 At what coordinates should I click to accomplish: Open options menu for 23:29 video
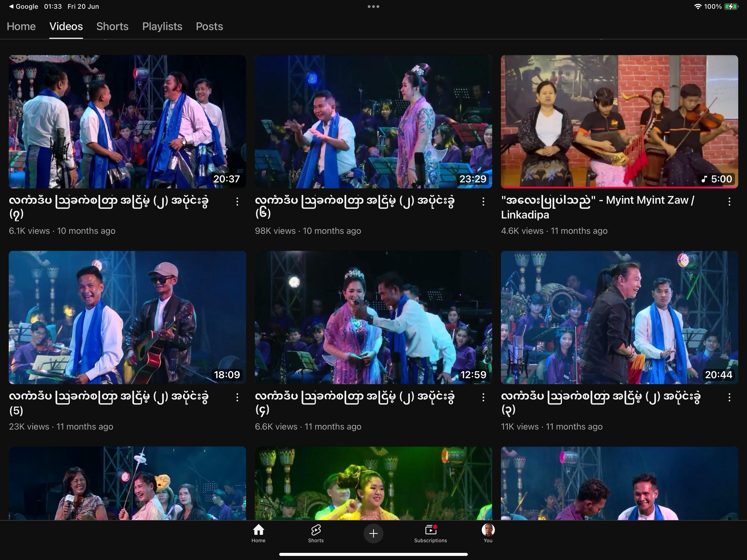tap(483, 202)
